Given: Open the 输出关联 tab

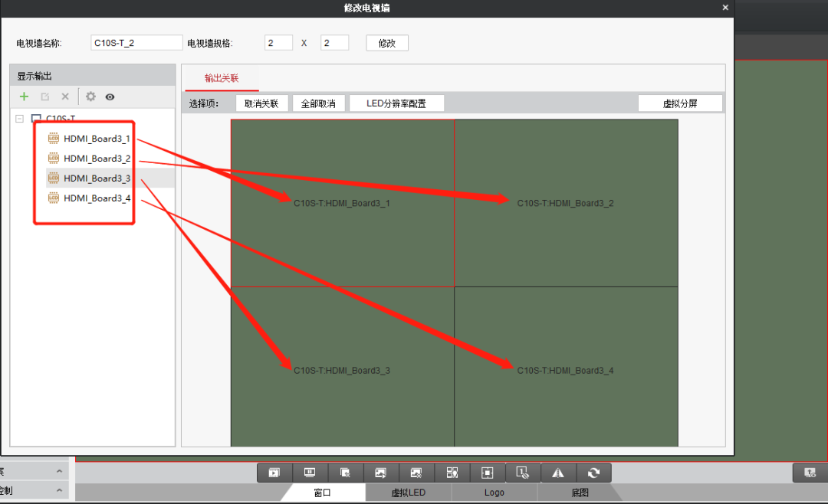Looking at the screenshot, I should click(222, 78).
